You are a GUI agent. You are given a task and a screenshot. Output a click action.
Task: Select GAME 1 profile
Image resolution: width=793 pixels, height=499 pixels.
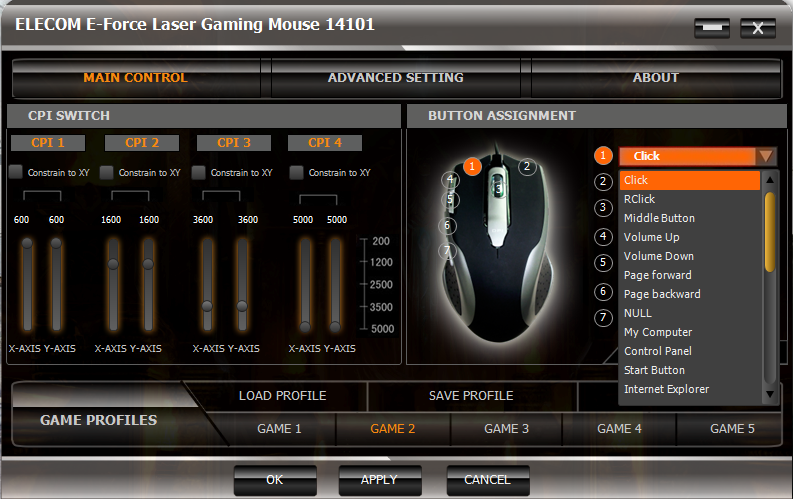point(279,429)
